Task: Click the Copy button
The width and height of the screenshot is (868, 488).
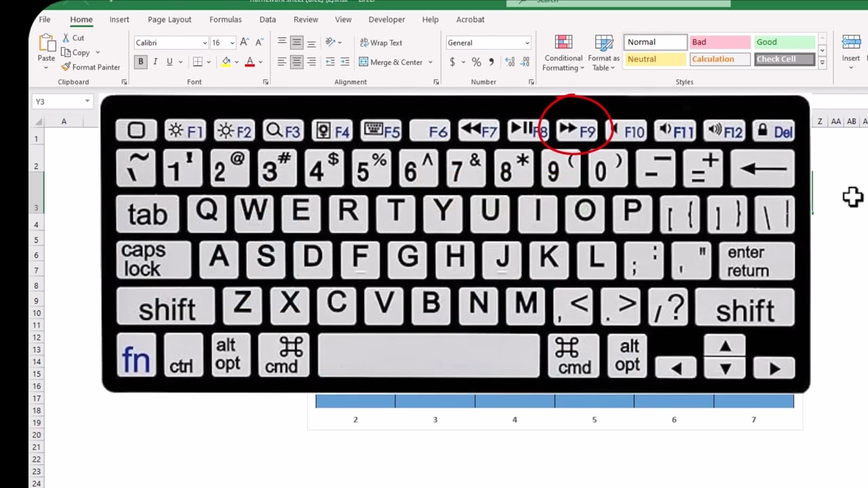Action: [75, 52]
